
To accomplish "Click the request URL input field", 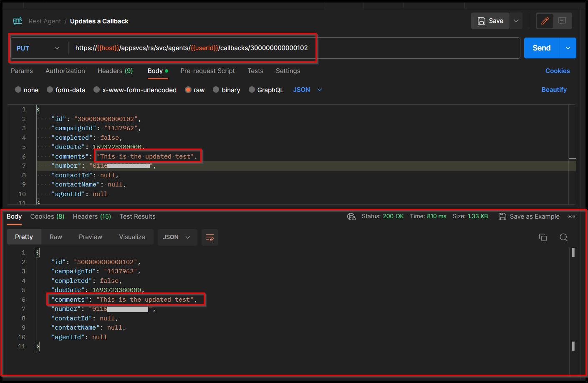I will tap(294, 48).
